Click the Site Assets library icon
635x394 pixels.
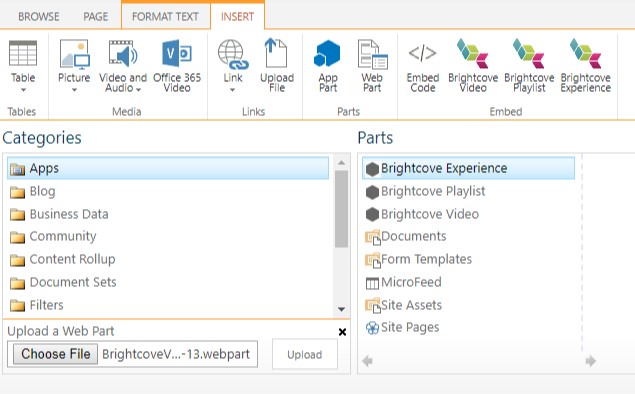click(x=373, y=306)
